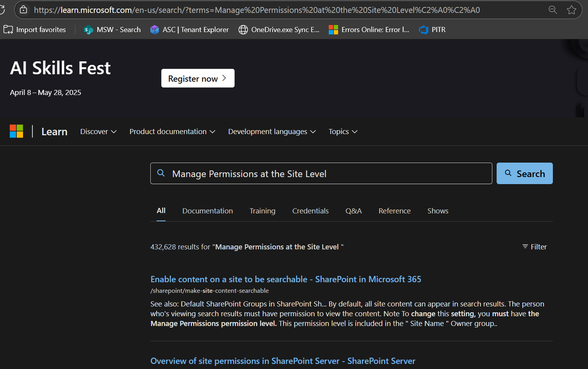Open Overview of site permissions result
The width and height of the screenshot is (588, 369).
(283, 361)
